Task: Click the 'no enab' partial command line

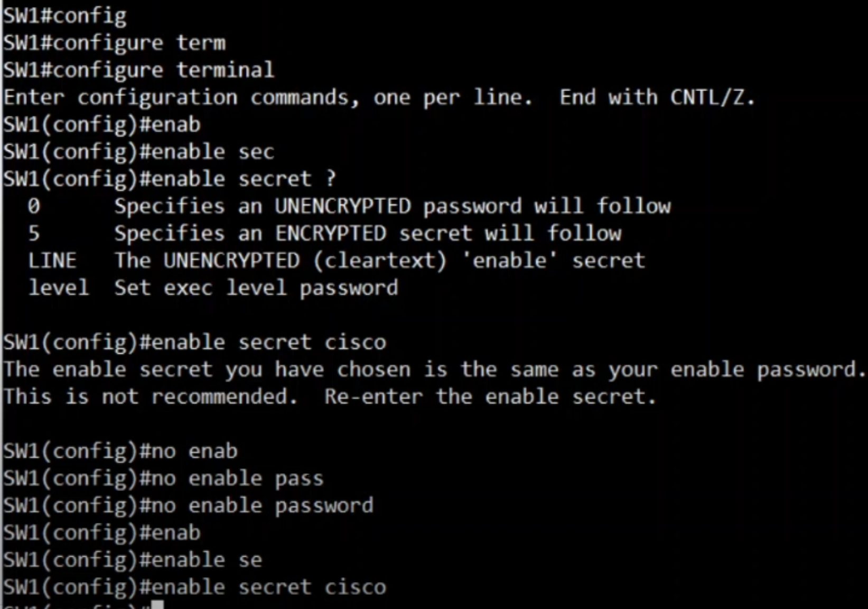Action: click(120, 451)
